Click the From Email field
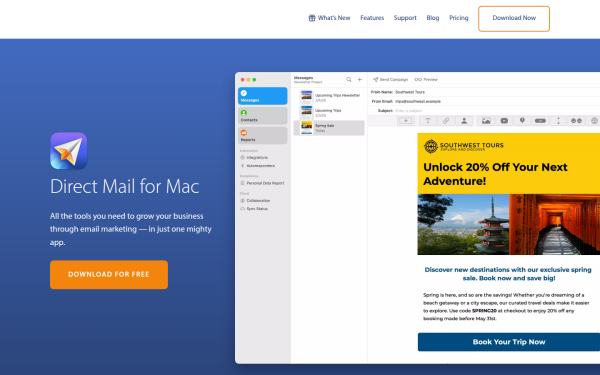Image resolution: width=600 pixels, height=375 pixels. pyautogui.click(x=485, y=101)
